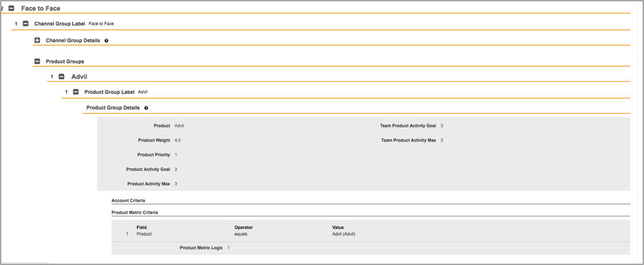
Task: Expand the Channel Group Details section
Action: pyautogui.click(x=37, y=41)
